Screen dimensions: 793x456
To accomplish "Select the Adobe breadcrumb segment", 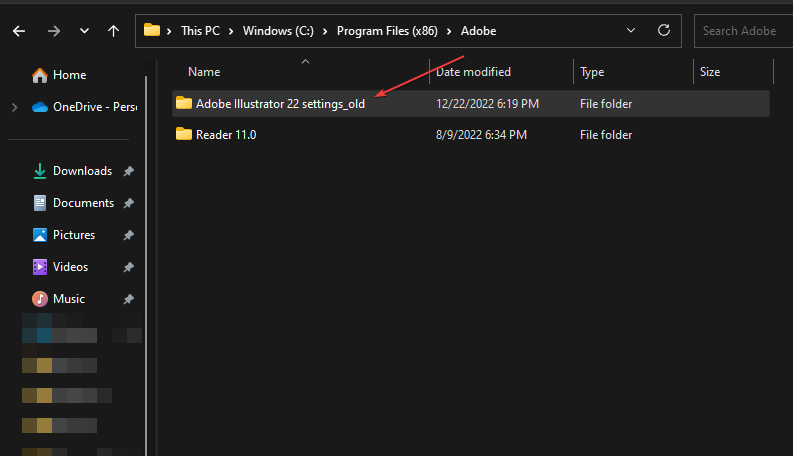I will pos(478,31).
